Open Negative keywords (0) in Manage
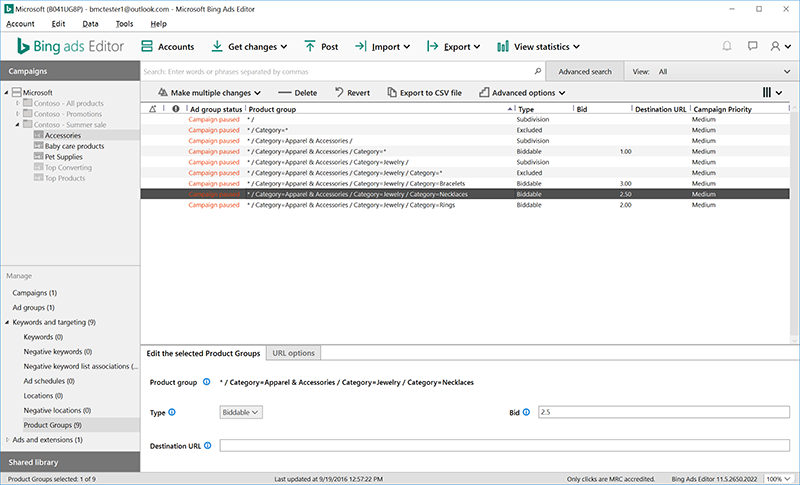Screen dimensions: 800x485 pyautogui.click(x=58, y=351)
